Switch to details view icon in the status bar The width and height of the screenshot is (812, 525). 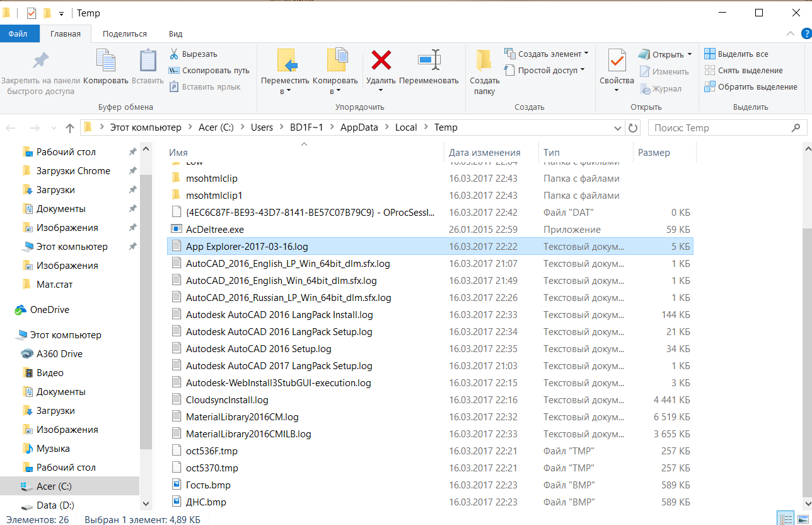click(786, 519)
